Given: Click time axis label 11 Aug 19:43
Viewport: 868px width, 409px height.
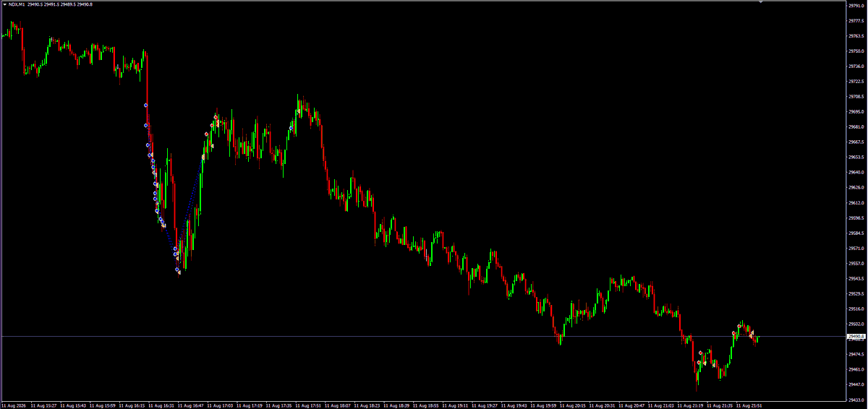Looking at the screenshot, I should pyautogui.click(x=515, y=405).
